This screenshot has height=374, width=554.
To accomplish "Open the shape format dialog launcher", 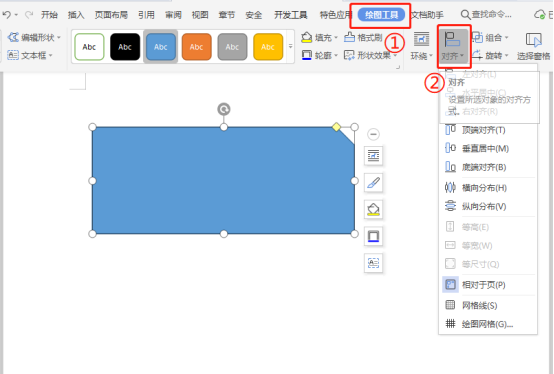I will 398,67.
